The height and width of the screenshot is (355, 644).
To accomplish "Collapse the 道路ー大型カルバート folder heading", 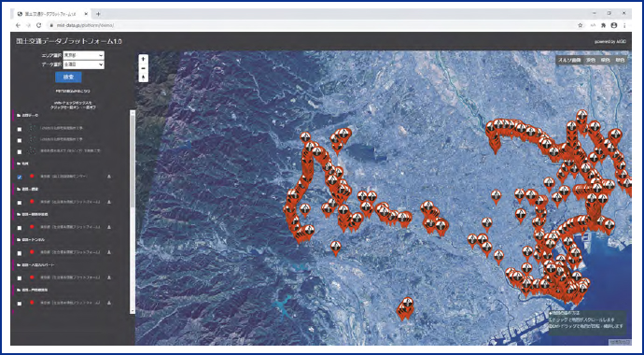I will pos(35,265).
